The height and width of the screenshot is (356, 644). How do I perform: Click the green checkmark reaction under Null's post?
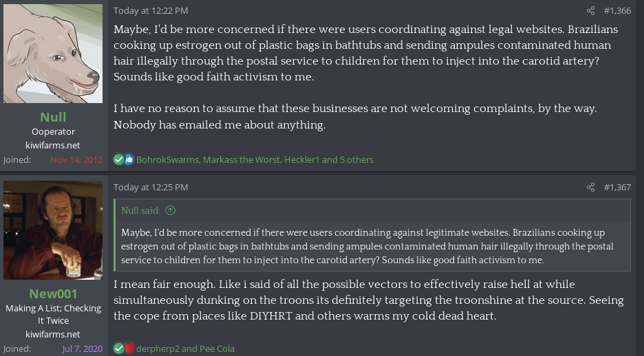click(x=119, y=159)
